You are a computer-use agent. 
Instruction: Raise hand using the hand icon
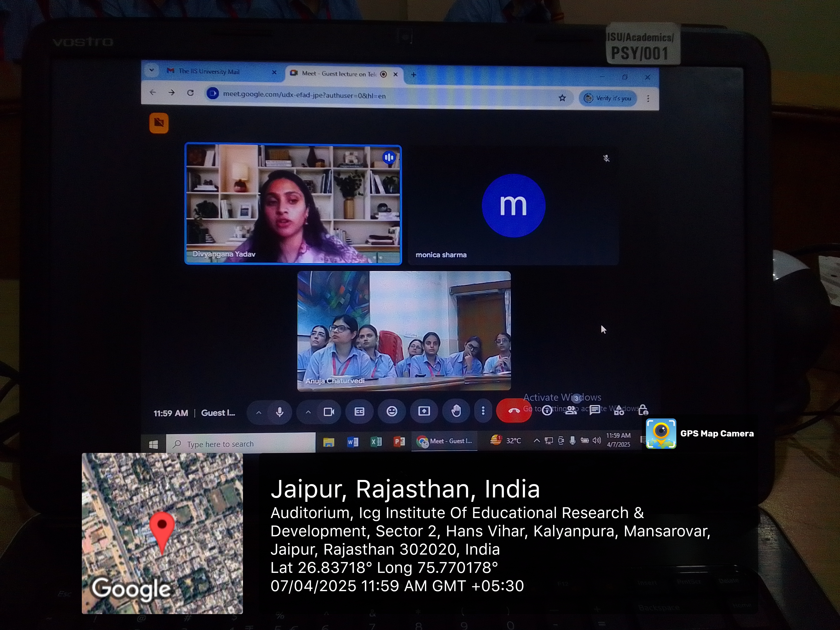(x=456, y=411)
